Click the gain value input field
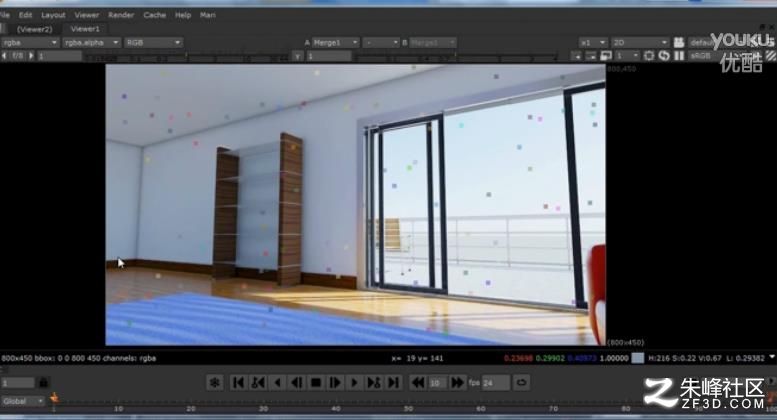Screen dimensions: 777x420 (59, 56)
